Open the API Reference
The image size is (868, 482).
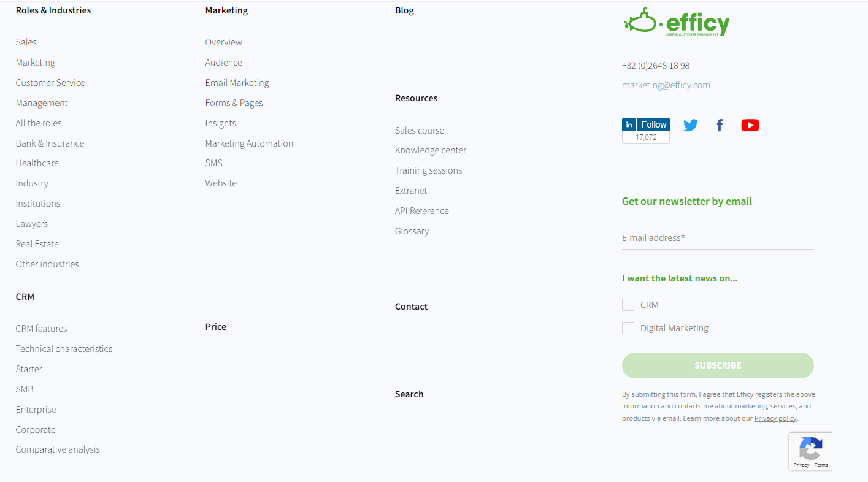coord(421,210)
